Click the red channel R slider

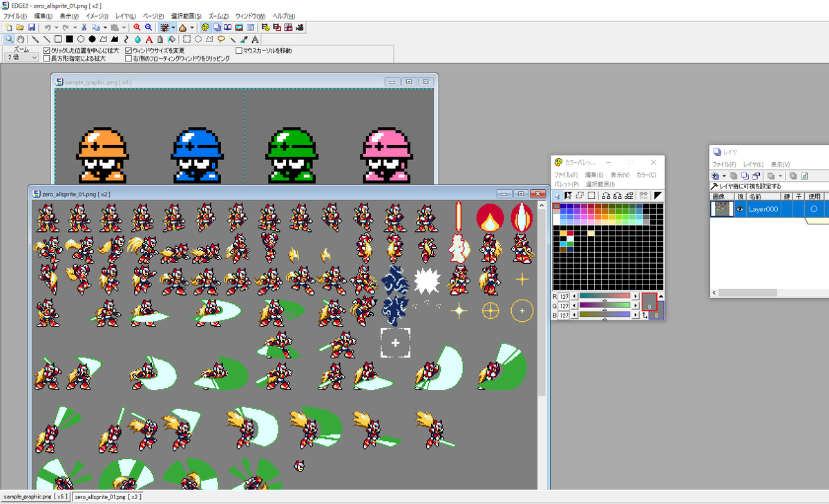[x=605, y=296]
